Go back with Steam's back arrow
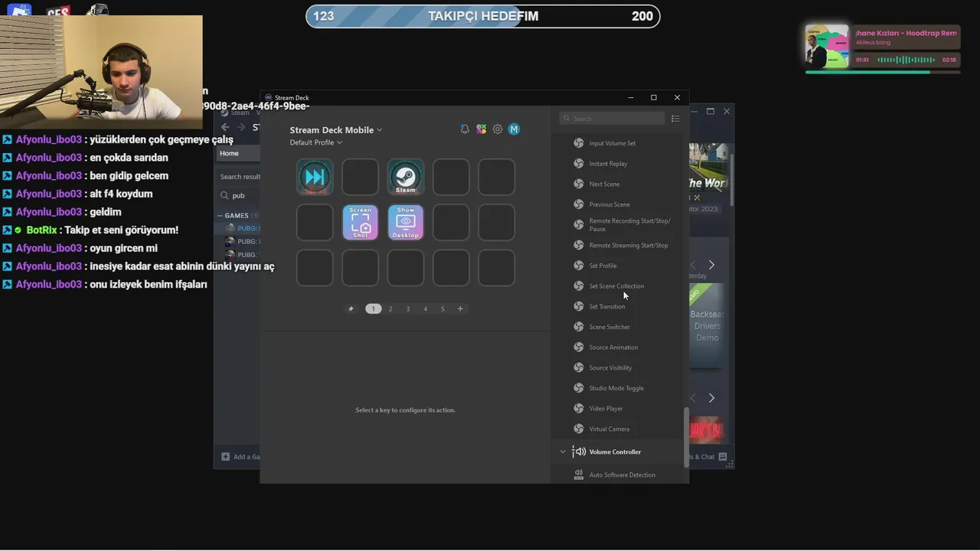This screenshot has width=980, height=551. point(225,127)
